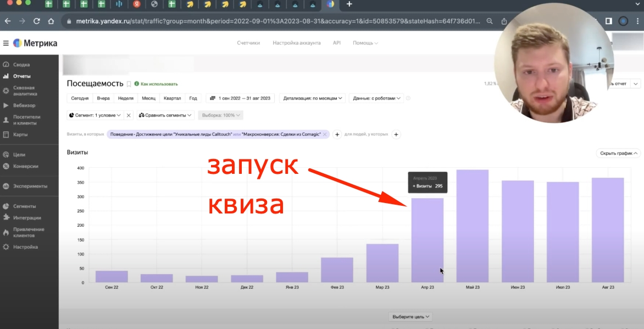
Task: Reload the browser page
Action: pyautogui.click(x=37, y=21)
